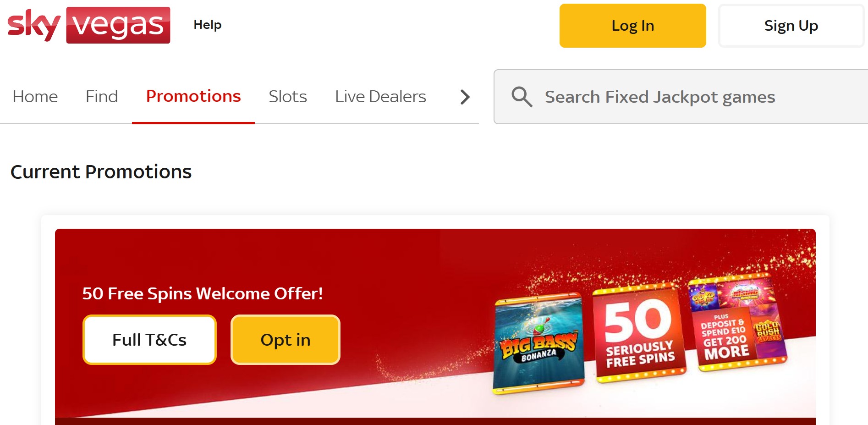Switch to the Find tab
This screenshot has width=868, height=425.
pyautogui.click(x=102, y=97)
